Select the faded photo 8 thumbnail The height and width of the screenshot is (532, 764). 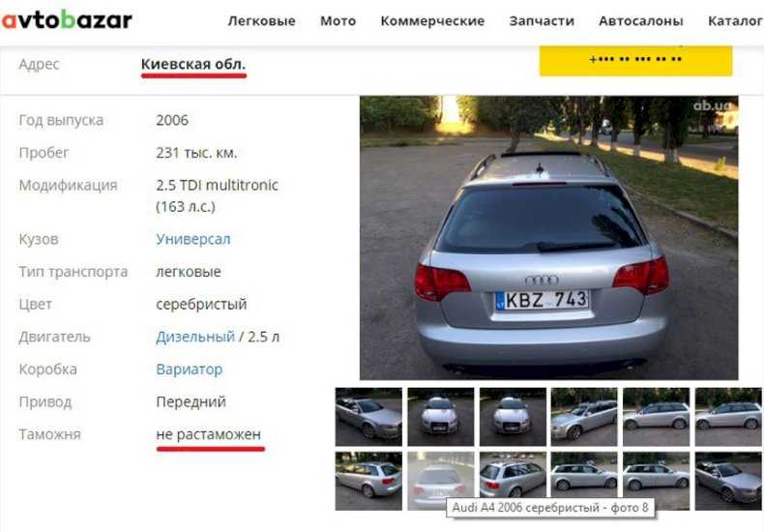tap(440, 481)
